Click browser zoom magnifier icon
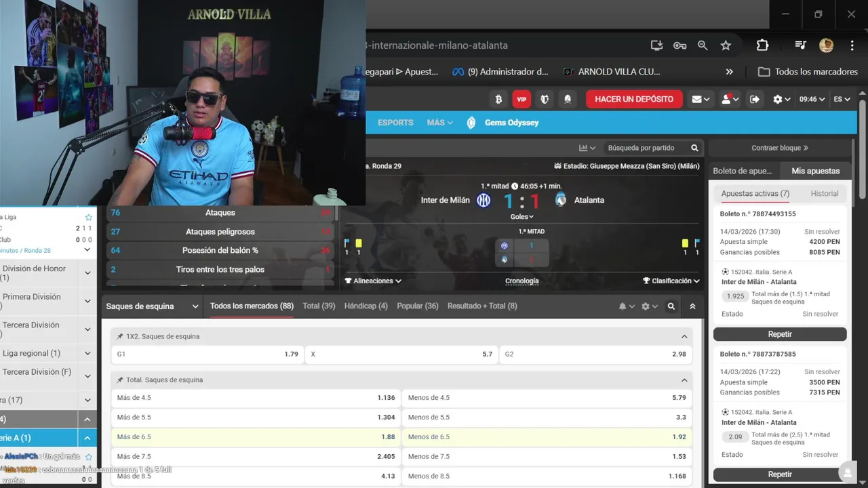 pyautogui.click(x=703, y=45)
